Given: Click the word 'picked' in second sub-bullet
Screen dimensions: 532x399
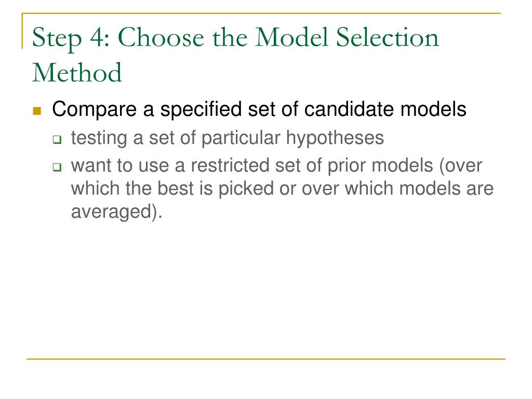Looking at the screenshot, I should pyautogui.click(x=246, y=189).
